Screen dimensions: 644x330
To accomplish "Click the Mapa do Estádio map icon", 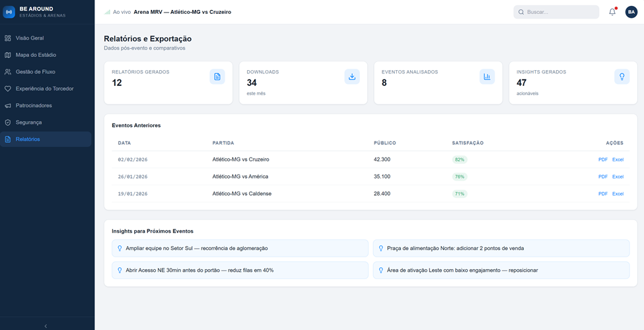I will pos(7,55).
